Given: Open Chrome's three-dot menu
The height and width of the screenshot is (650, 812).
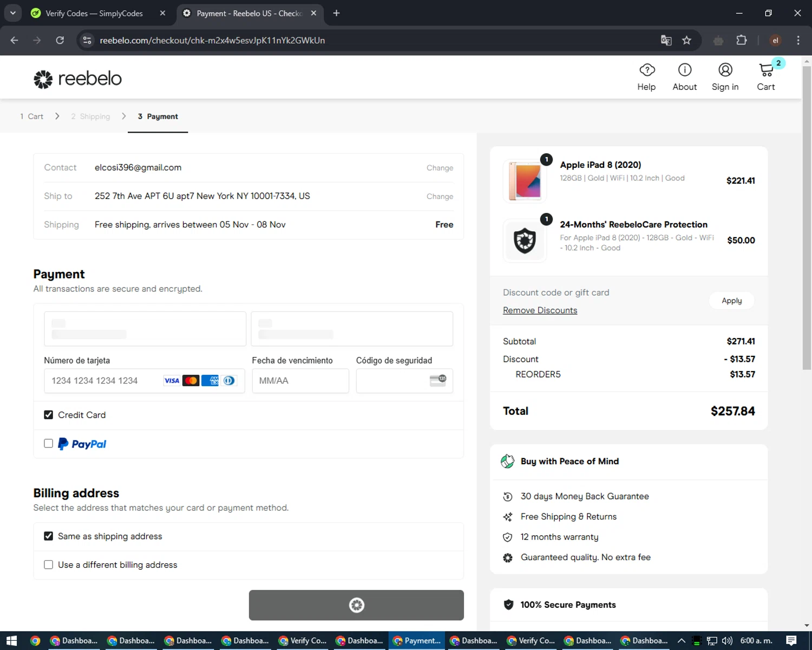Looking at the screenshot, I should [x=798, y=41].
